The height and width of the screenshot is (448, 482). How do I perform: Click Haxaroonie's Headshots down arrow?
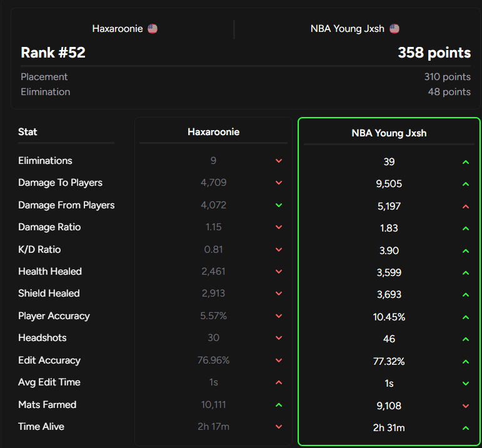tap(279, 338)
